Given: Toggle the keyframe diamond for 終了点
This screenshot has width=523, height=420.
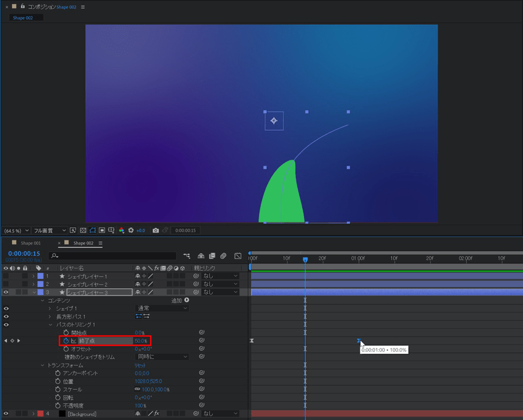Looking at the screenshot, I should click(x=12, y=340).
